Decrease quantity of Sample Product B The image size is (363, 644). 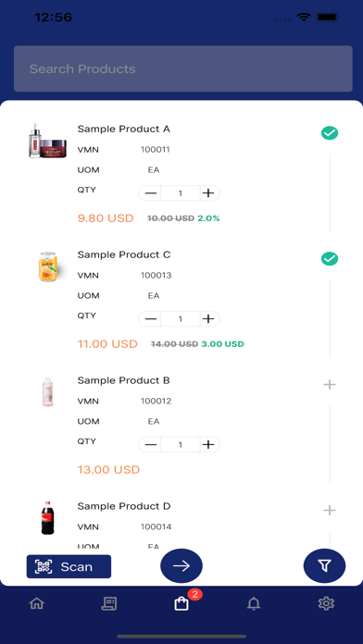pyautogui.click(x=150, y=444)
